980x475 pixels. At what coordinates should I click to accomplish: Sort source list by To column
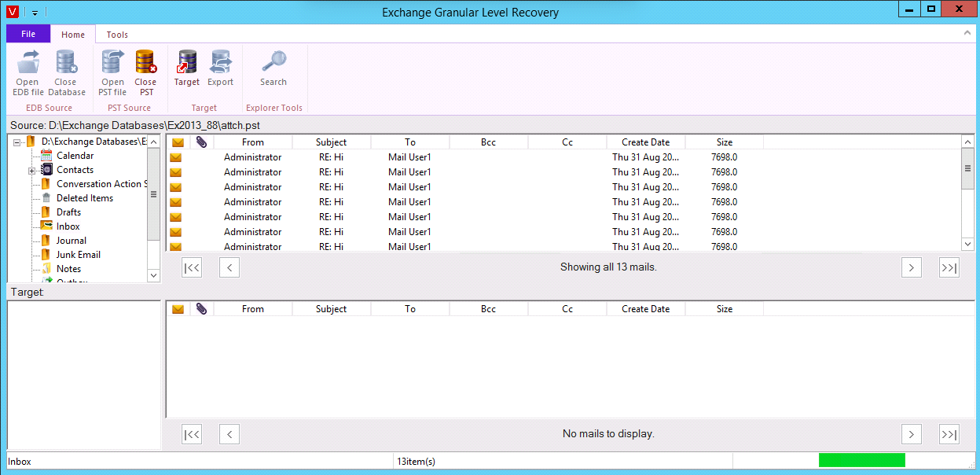click(410, 142)
